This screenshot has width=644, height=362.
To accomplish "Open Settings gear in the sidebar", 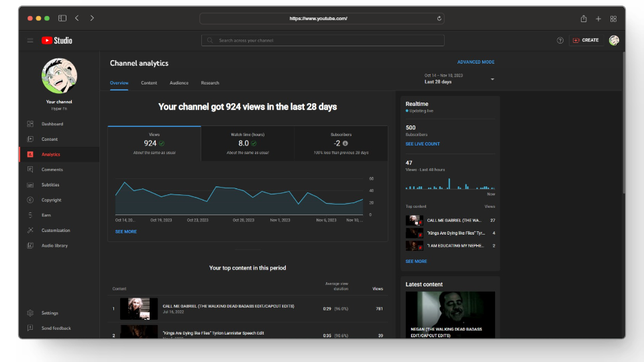I will (x=30, y=313).
